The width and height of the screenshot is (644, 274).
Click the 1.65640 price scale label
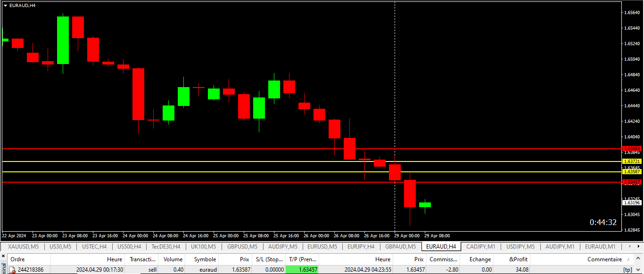point(632,13)
